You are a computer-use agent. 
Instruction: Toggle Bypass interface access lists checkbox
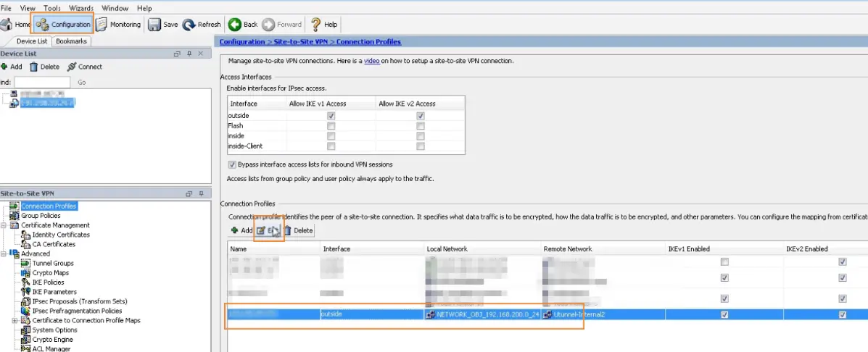tap(232, 164)
